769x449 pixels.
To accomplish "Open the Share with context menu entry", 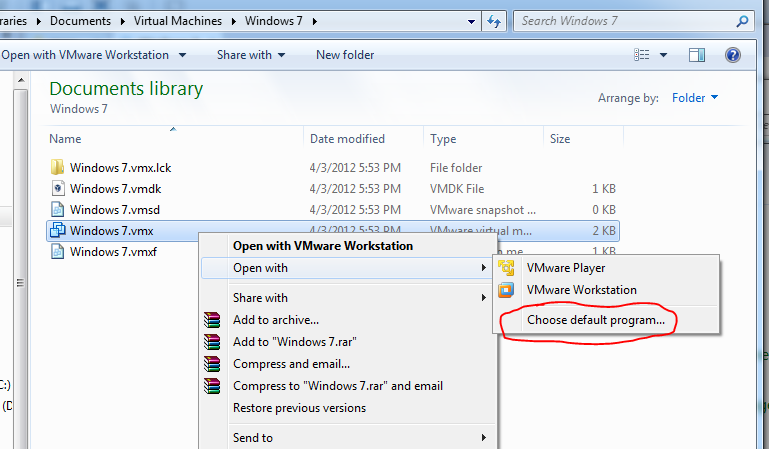I will point(347,298).
